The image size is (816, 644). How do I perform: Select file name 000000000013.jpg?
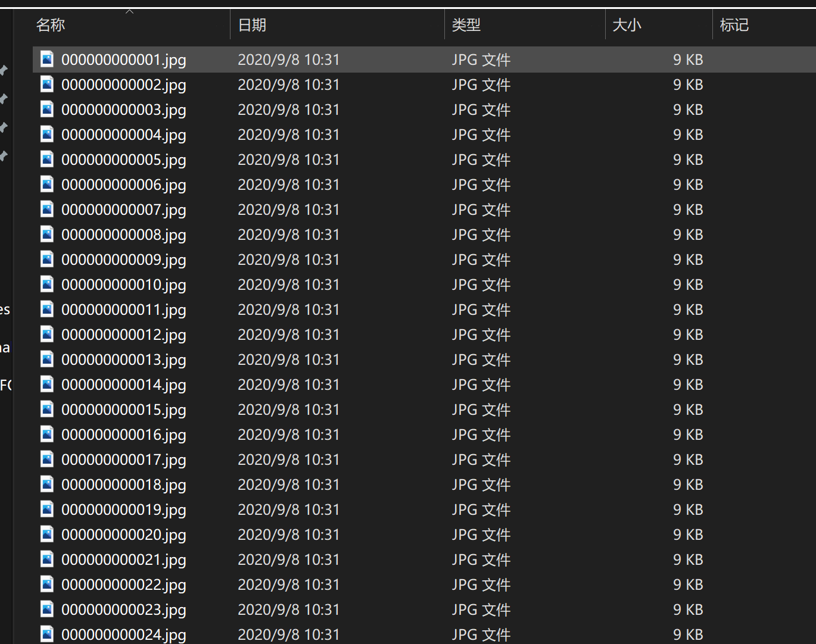[124, 360]
